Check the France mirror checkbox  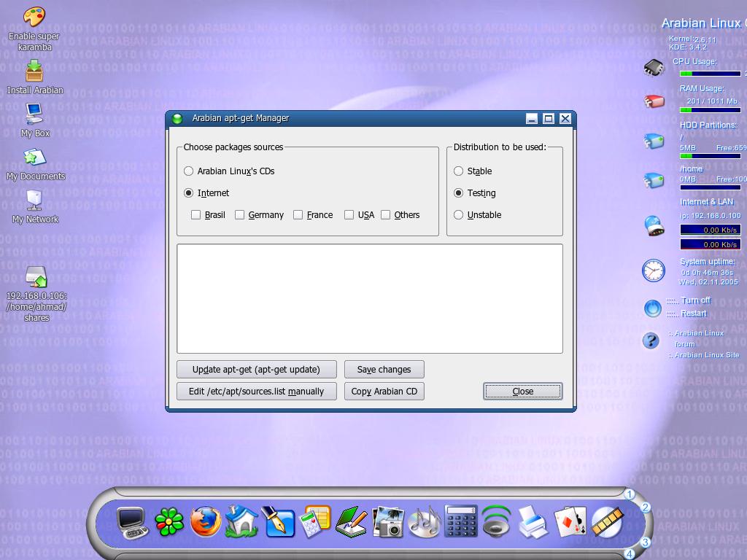coord(298,215)
